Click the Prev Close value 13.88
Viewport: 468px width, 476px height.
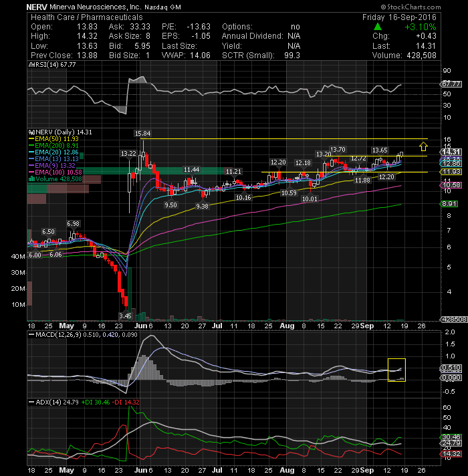coord(87,55)
